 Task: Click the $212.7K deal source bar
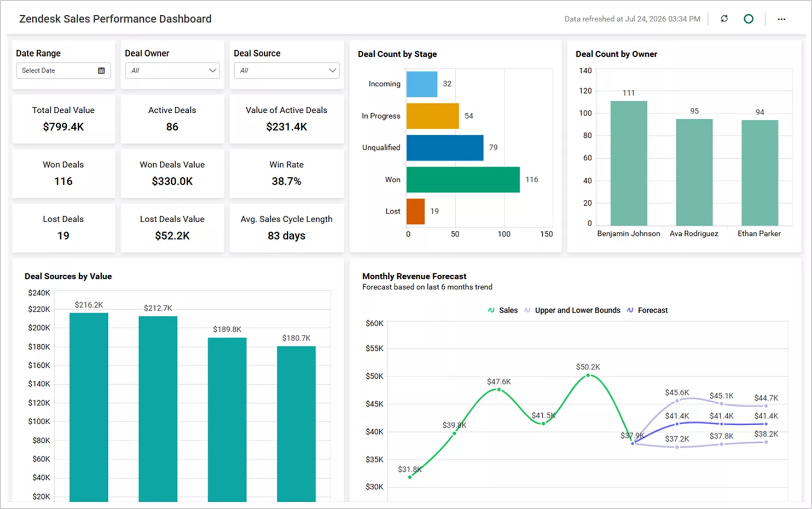pos(158,409)
